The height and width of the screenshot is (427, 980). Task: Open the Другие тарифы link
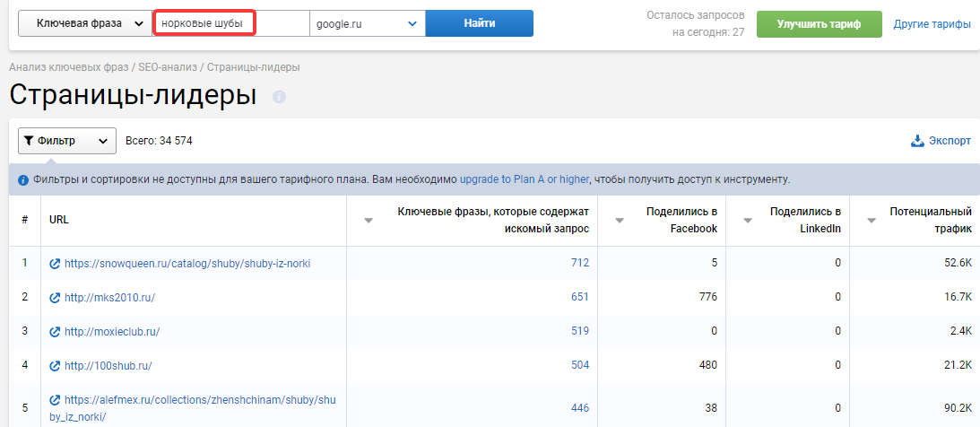[x=932, y=24]
